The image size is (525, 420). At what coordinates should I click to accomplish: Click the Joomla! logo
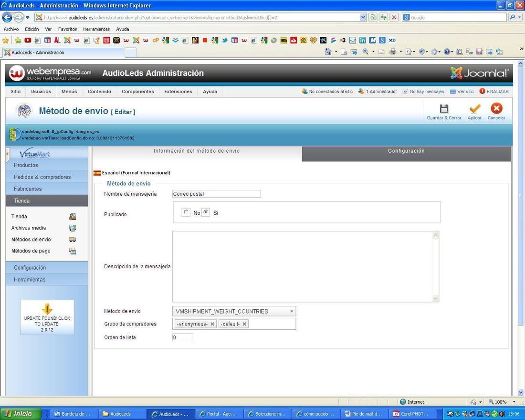click(x=480, y=73)
